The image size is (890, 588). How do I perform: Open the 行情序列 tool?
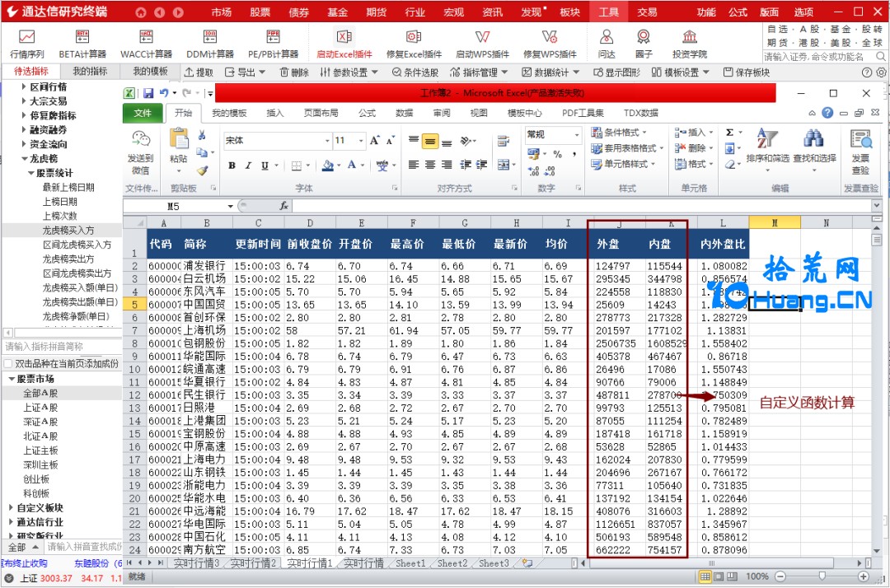[26, 44]
